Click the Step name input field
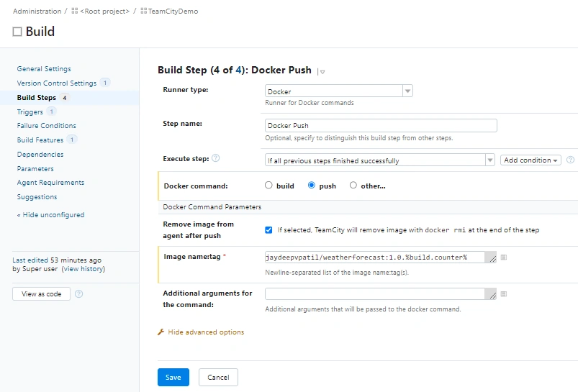Viewport: 578px width, 392px height. (x=381, y=126)
